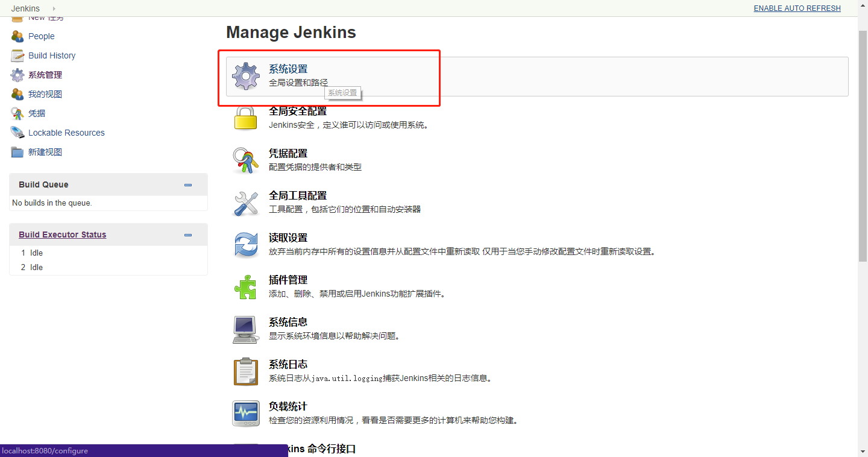Open the Build Executor Status link
This screenshot has width=868, height=457.
point(62,235)
